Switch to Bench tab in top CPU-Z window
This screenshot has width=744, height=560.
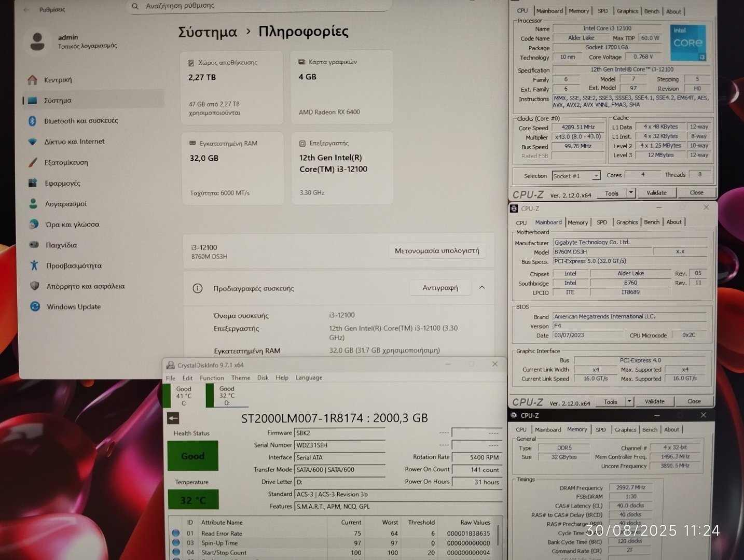pyautogui.click(x=652, y=11)
